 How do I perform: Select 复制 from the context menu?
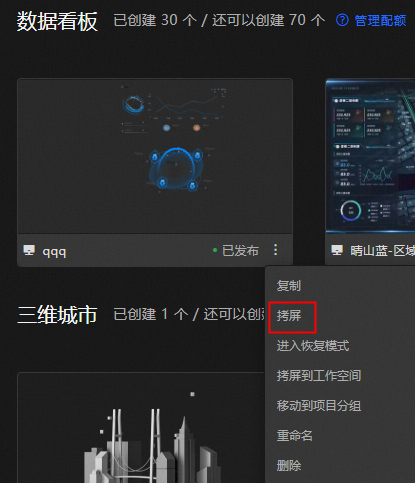click(x=289, y=286)
